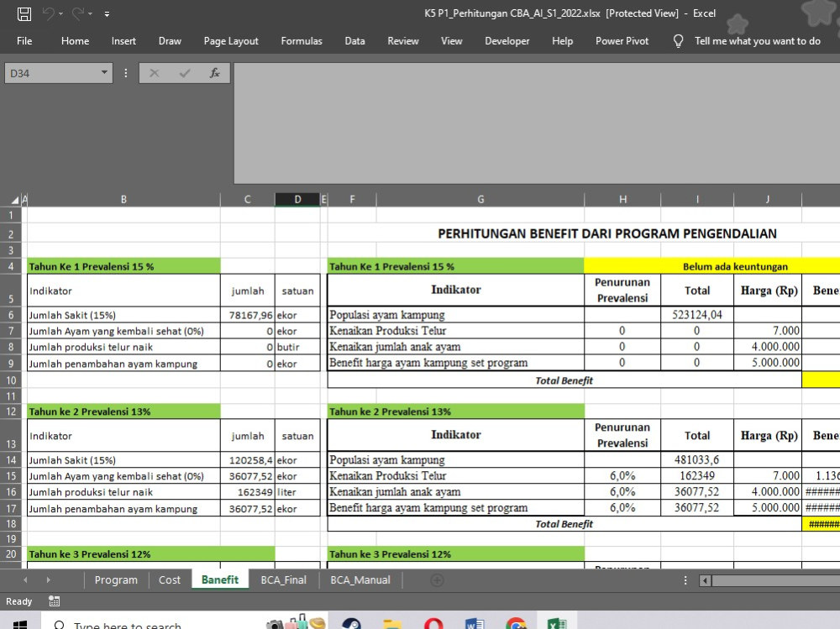Viewport: 840px width, 629px height.
Task: Select row 10 header
Action: point(11,380)
